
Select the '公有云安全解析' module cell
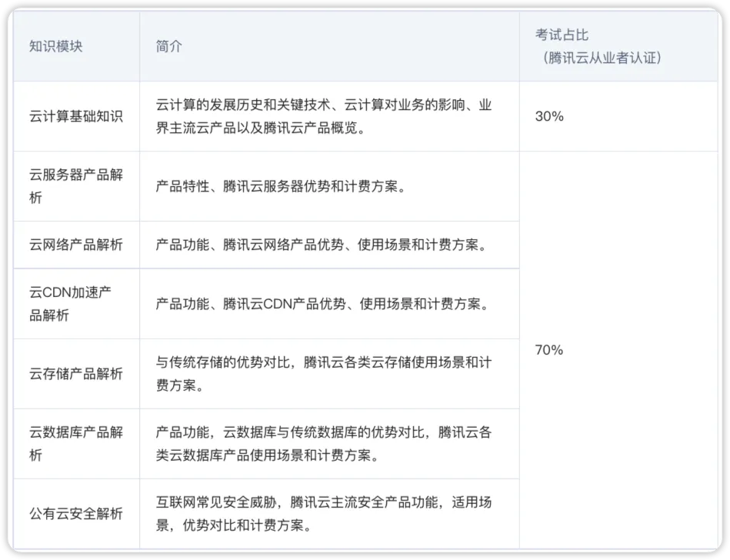(76, 514)
